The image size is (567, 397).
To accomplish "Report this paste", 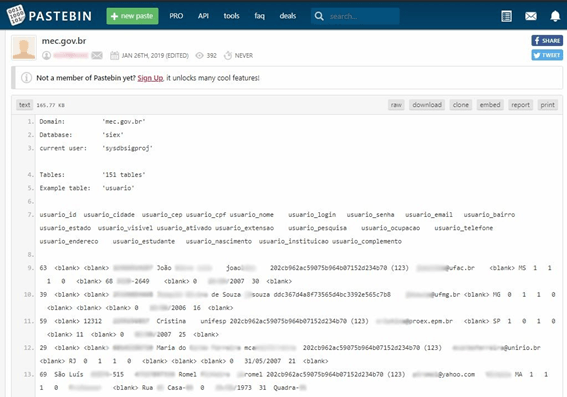I will pyautogui.click(x=520, y=105).
